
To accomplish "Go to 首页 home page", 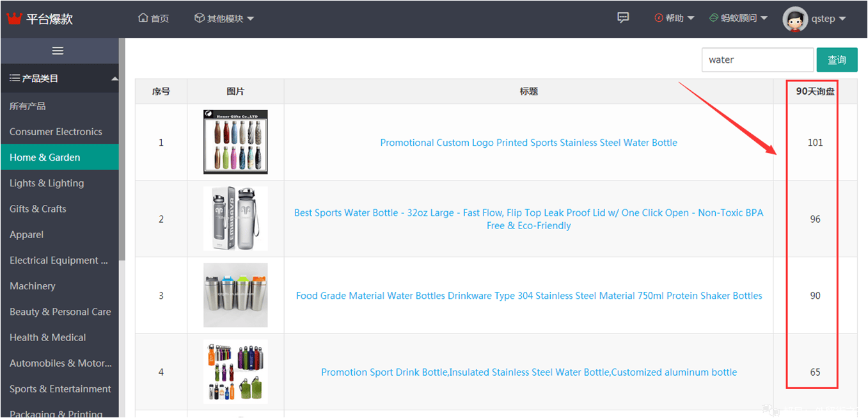I will (154, 19).
